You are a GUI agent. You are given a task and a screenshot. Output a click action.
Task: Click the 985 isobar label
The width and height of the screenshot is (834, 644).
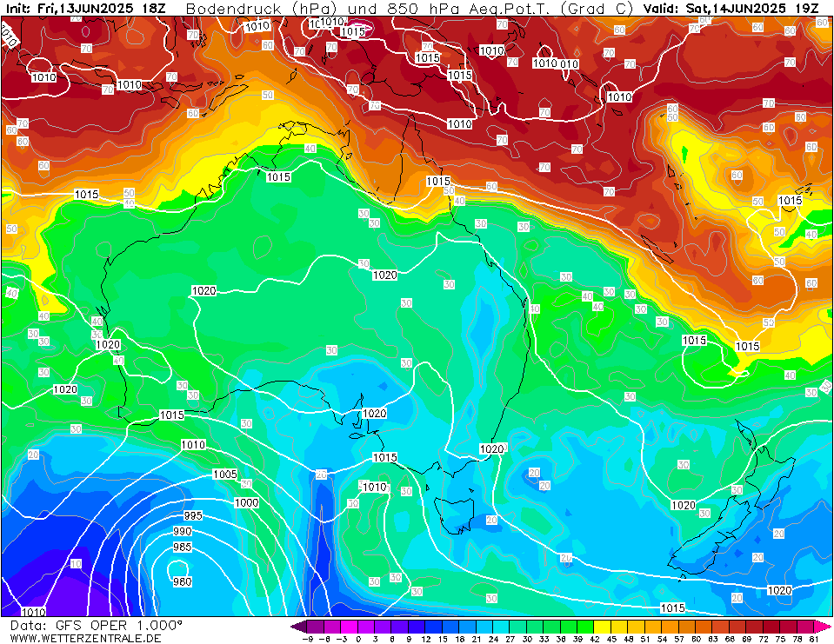pos(182,547)
